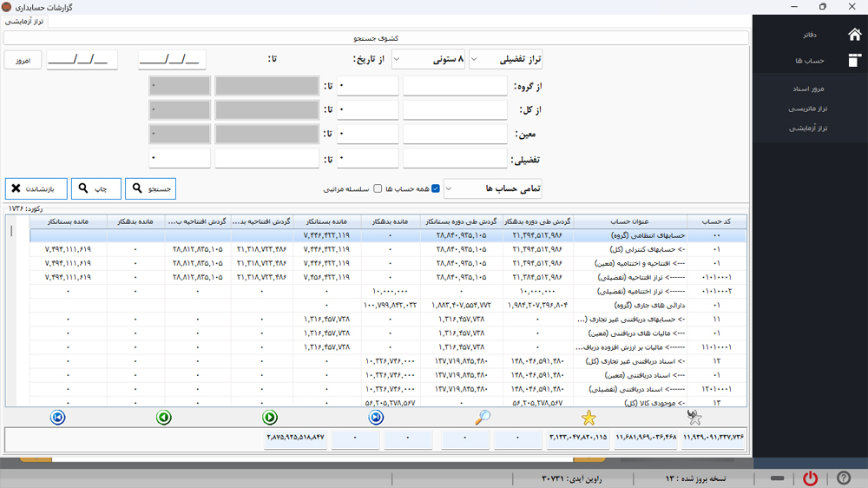Open تراز ماتریسی from the sidebar
This screenshot has height=488, width=868.
pyautogui.click(x=808, y=109)
